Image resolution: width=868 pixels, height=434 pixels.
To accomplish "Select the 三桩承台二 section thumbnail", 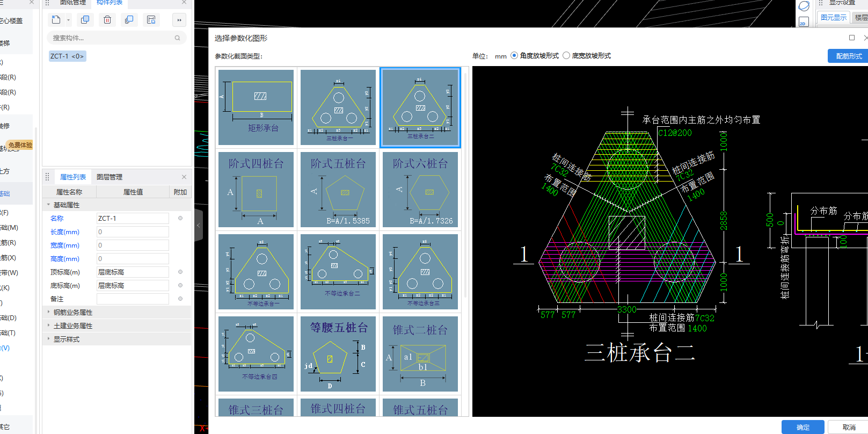I will pos(420,107).
